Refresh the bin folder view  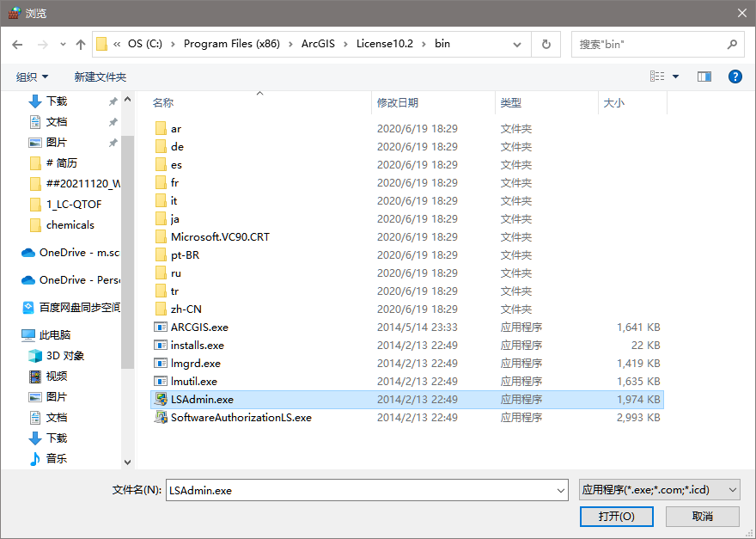point(546,45)
